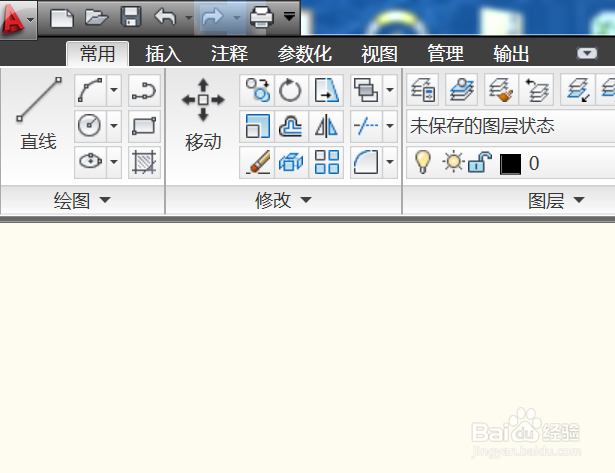Expand the Ellipse tool options dropdown

[114, 162]
